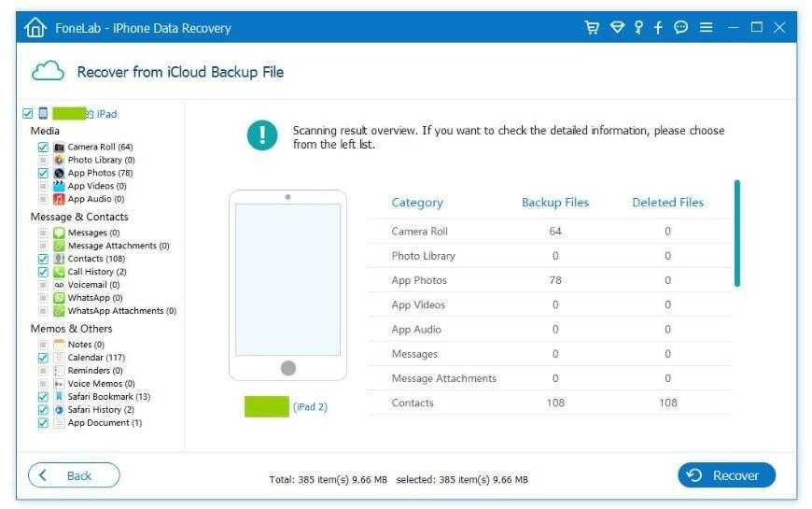Select Safari History (2) in the sidebar
The width and height of the screenshot is (812, 509).
tap(101, 410)
